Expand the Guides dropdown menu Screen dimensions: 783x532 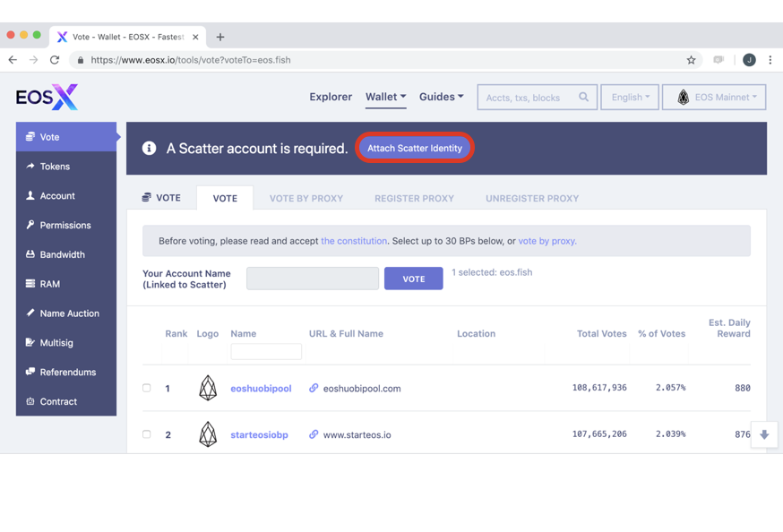coord(442,97)
